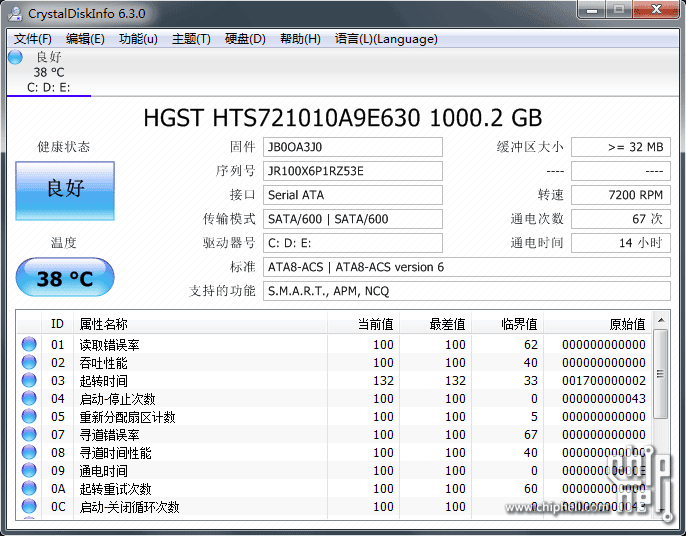Screen dimensions: 686x536
Task: Select the 起转重试次数 attribute row
Action: point(335,488)
